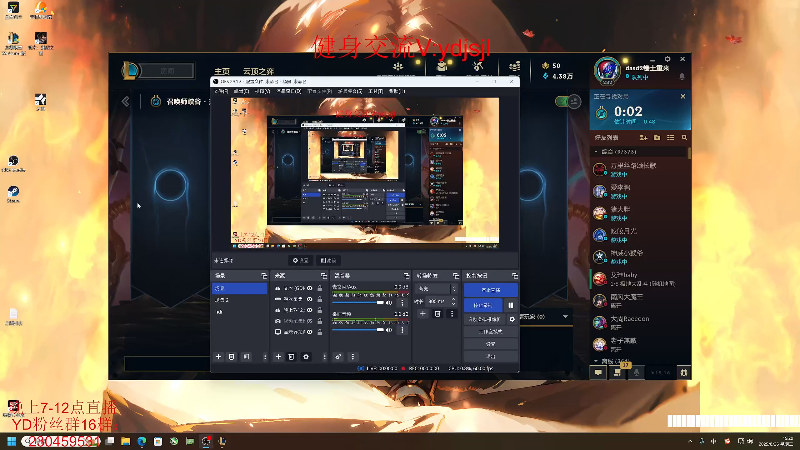The width and height of the screenshot is (800, 450).
Task: Open League client settings gear icon
Action: click(667, 59)
